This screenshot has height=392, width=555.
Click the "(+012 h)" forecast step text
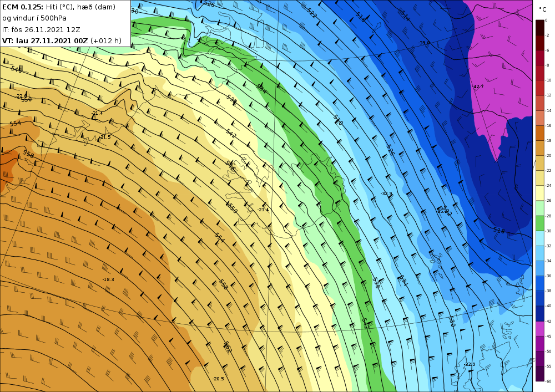(106, 40)
